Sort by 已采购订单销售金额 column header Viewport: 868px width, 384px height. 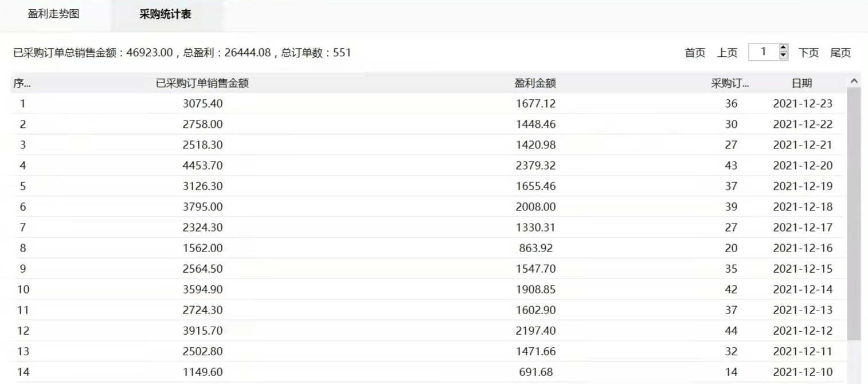(202, 83)
